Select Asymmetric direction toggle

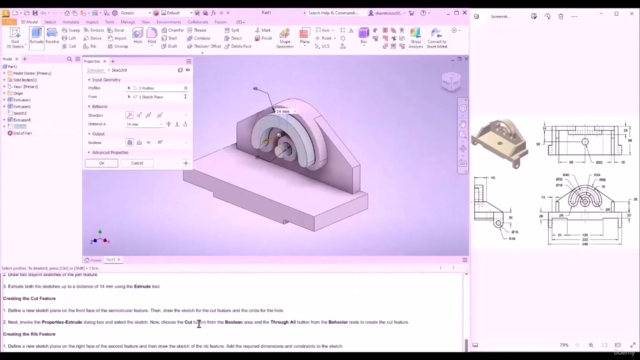click(x=160, y=115)
